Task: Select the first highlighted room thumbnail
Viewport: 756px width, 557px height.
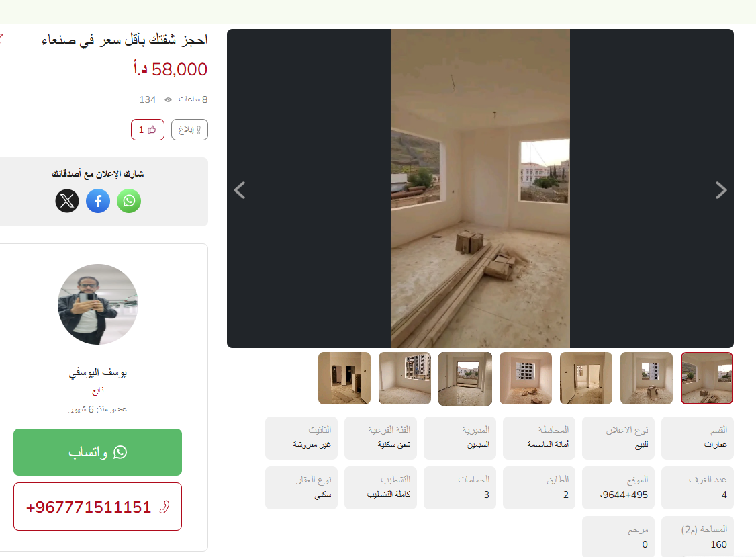Action: click(707, 378)
